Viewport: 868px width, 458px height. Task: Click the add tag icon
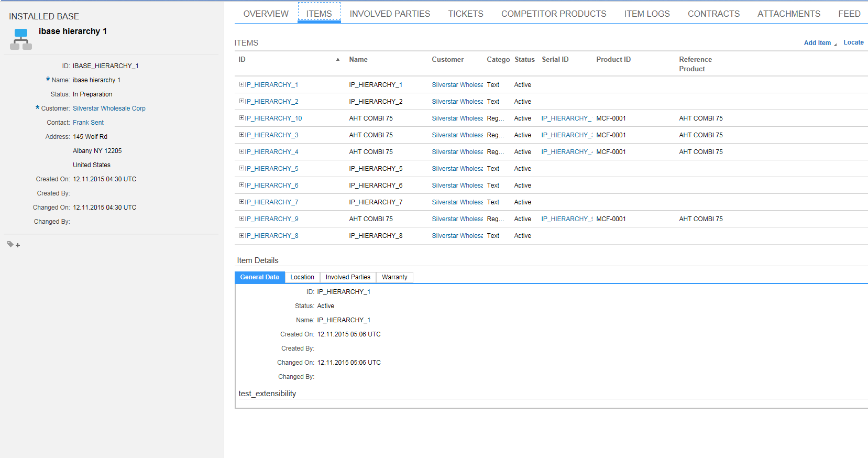[14, 245]
